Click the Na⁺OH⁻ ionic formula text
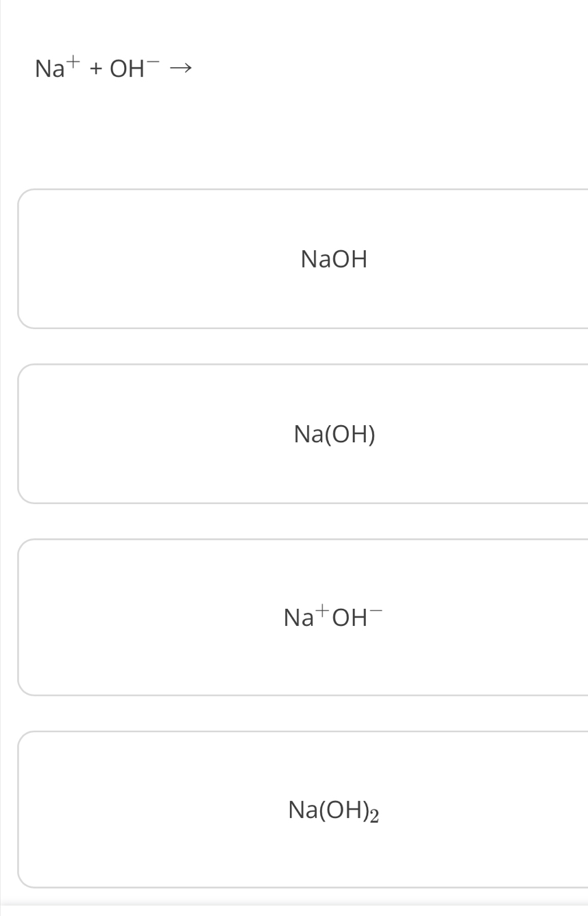Screen dimensions: 588x916 [x=334, y=617]
